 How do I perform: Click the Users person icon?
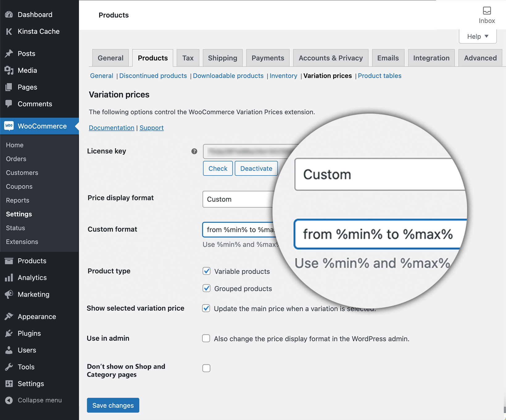pyautogui.click(x=9, y=350)
